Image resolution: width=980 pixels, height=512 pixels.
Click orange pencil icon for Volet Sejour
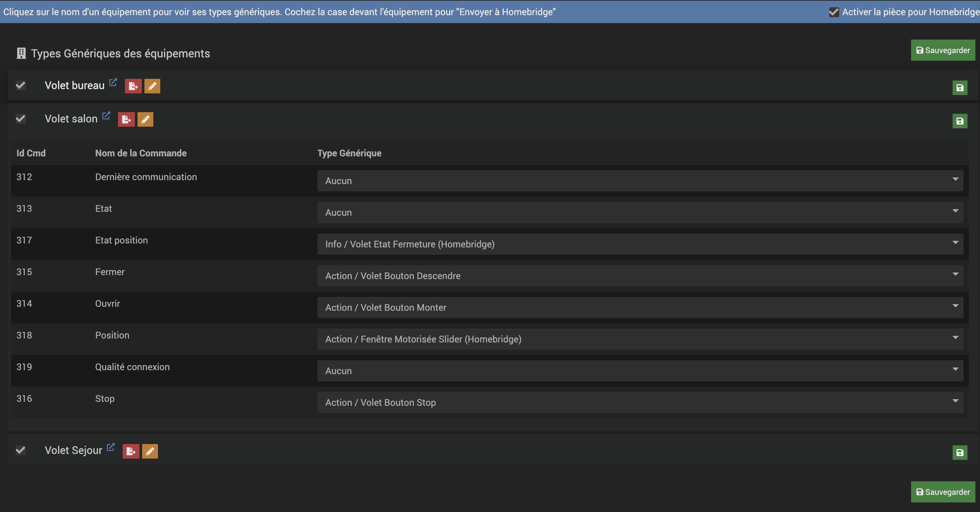150,452
